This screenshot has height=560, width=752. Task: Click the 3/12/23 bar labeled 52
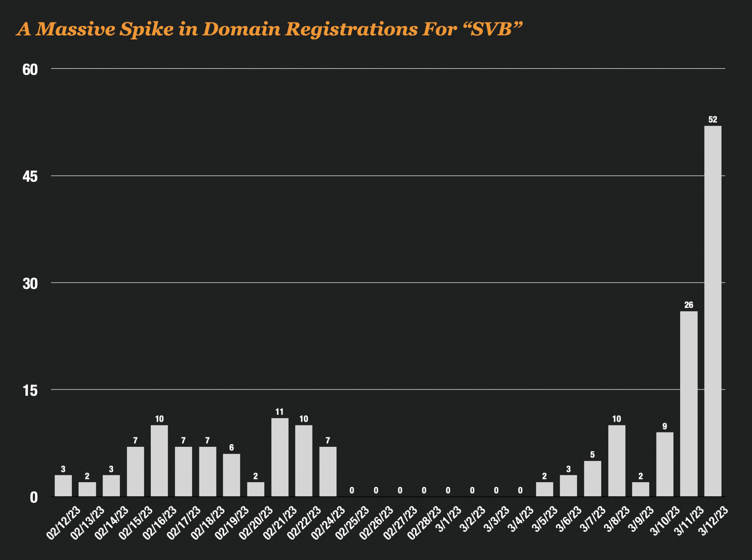pos(713,311)
